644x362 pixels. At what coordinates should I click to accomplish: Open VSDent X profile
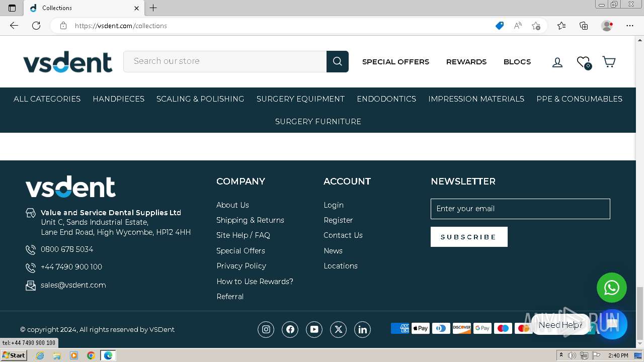click(x=339, y=329)
